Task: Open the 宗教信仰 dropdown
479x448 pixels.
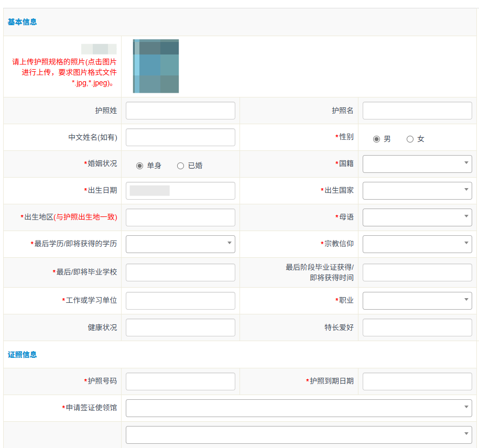Action: point(417,244)
